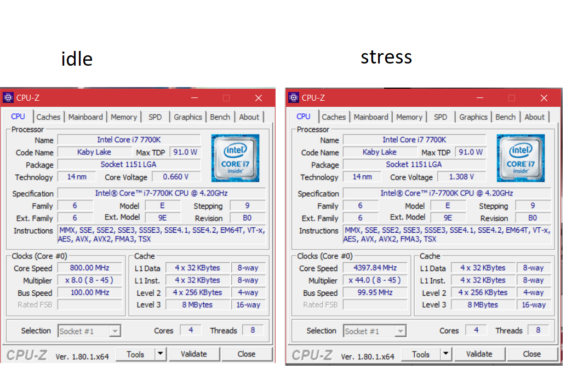
Task: Click Multiplier value x 44.0 (8 - 45)
Action: coord(375,280)
